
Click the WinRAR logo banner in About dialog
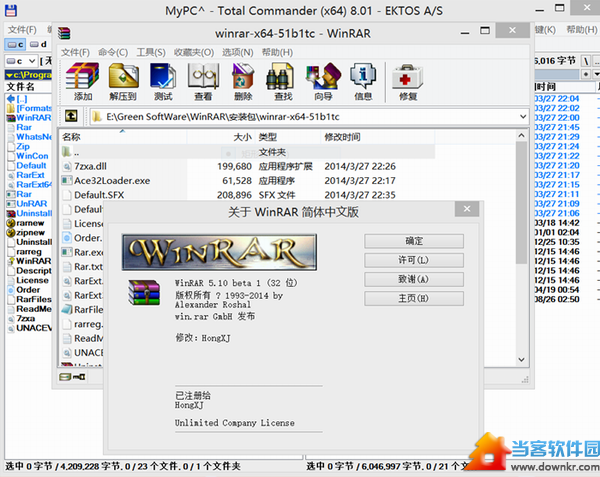pos(219,252)
